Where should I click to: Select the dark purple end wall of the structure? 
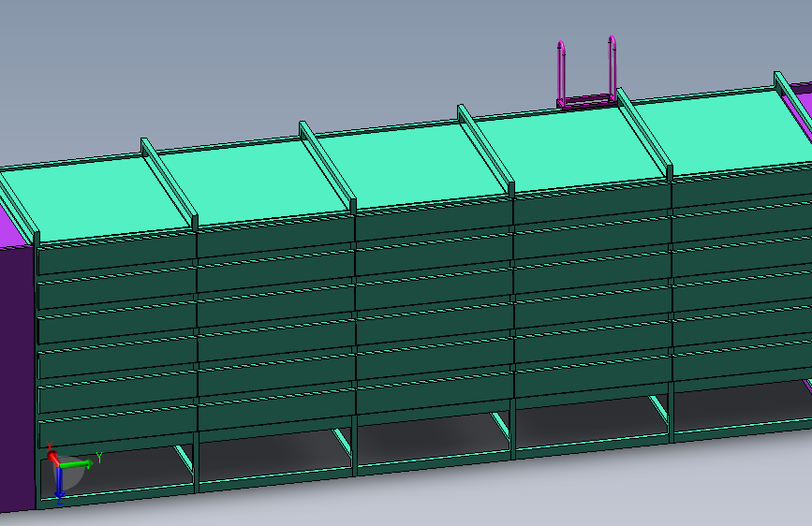(17, 378)
